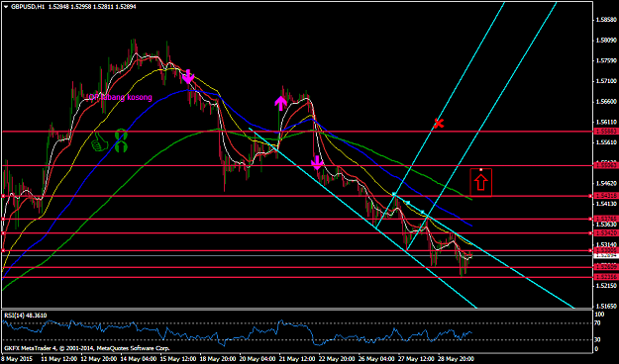Screen dimensions: 619x364
Task: Click the 1.57100 price scale value
Action: coord(606,81)
